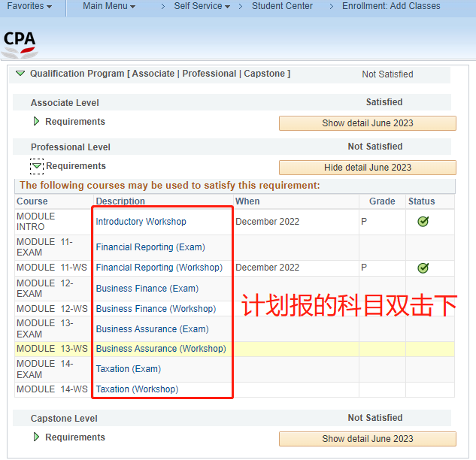The image size is (476, 460).
Task: Click the CPA logo icon
Action: pyautogui.click(x=20, y=43)
